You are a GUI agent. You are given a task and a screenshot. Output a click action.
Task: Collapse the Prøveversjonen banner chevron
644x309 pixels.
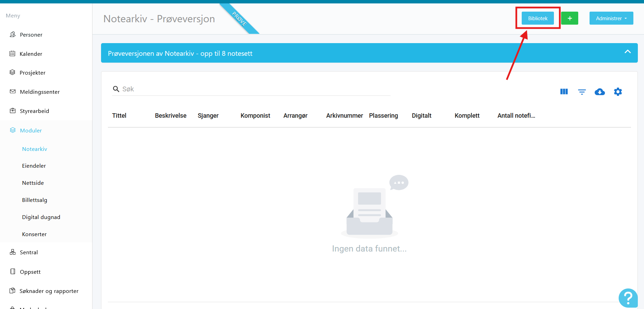[x=627, y=52]
